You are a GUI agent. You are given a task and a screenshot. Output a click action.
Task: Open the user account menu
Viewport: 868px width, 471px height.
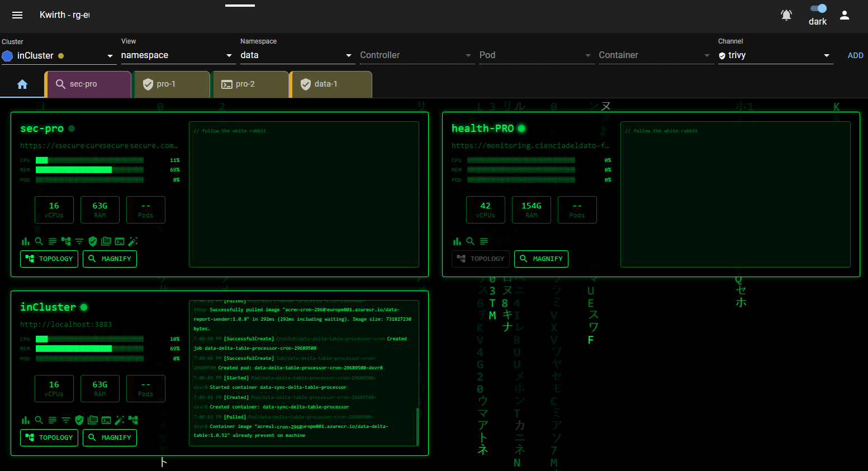click(x=845, y=15)
